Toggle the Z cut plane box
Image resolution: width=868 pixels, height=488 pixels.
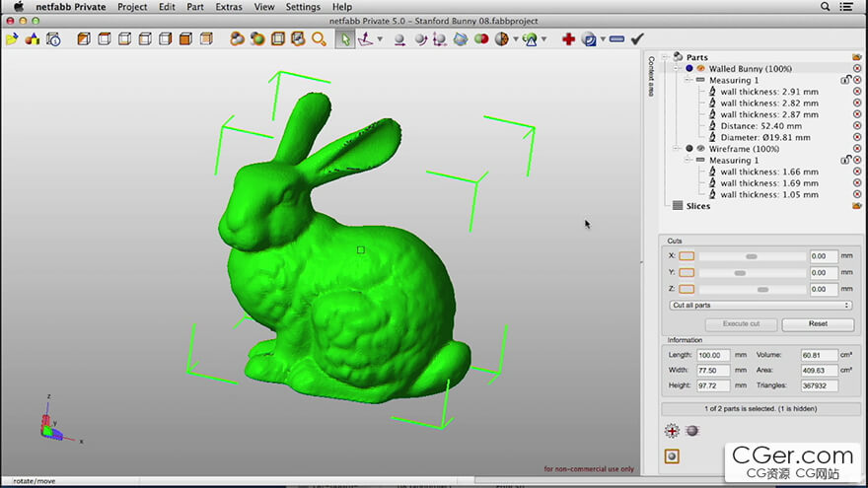click(687, 289)
